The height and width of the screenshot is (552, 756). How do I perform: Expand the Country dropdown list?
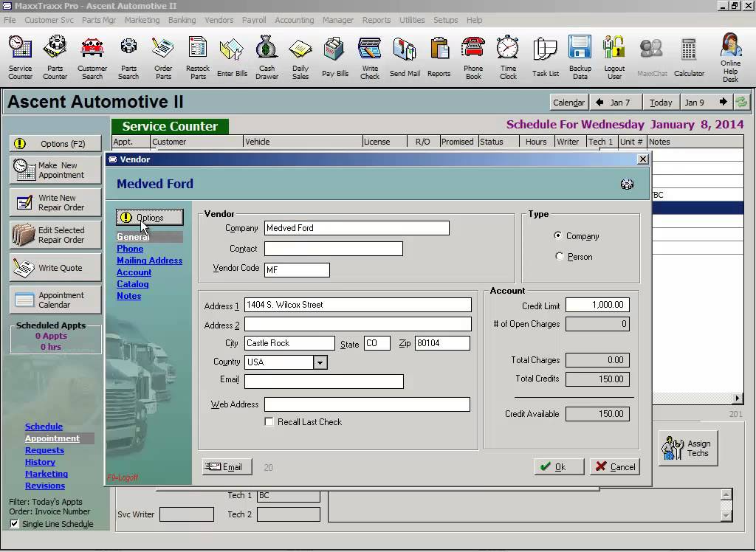coord(320,362)
